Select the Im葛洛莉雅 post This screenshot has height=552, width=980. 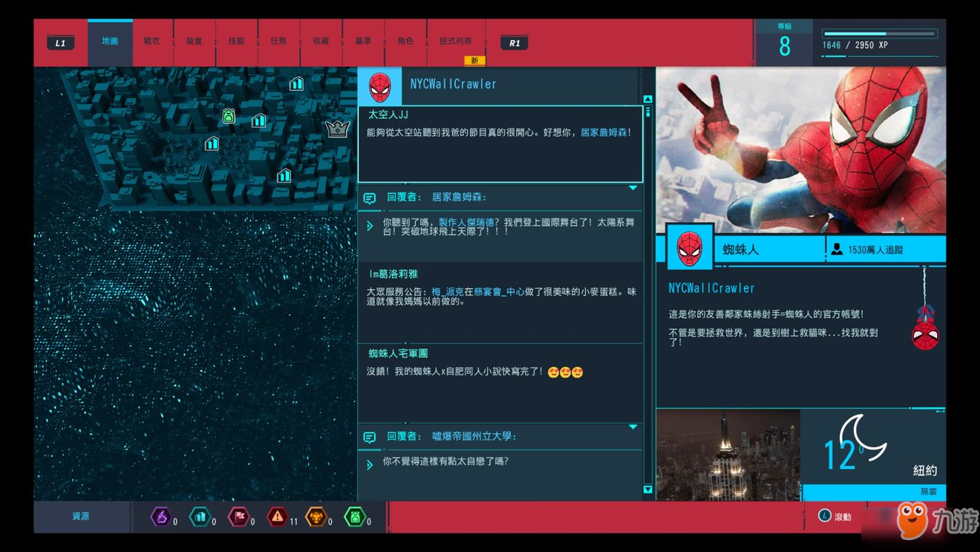point(500,304)
